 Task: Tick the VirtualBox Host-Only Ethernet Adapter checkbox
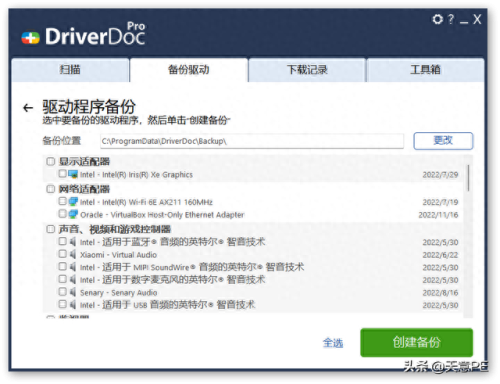click(x=62, y=213)
